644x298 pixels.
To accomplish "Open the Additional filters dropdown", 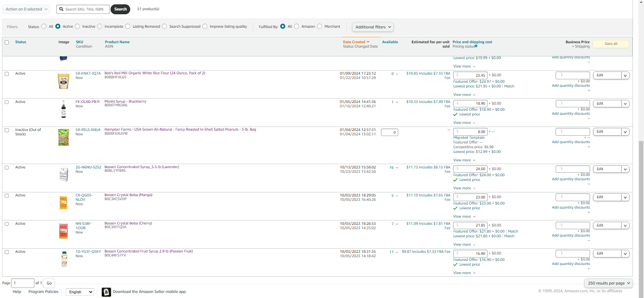I will click(373, 27).
